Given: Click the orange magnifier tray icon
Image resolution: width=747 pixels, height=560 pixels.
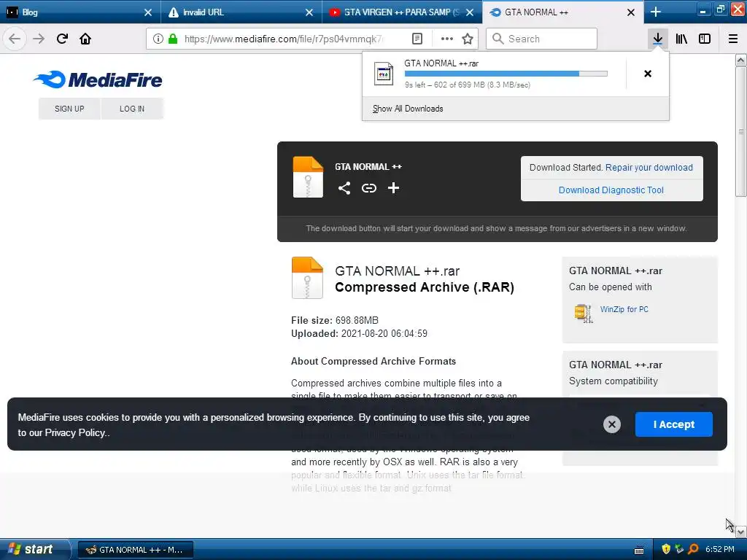Looking at the screenshot, I should [693, 549].
